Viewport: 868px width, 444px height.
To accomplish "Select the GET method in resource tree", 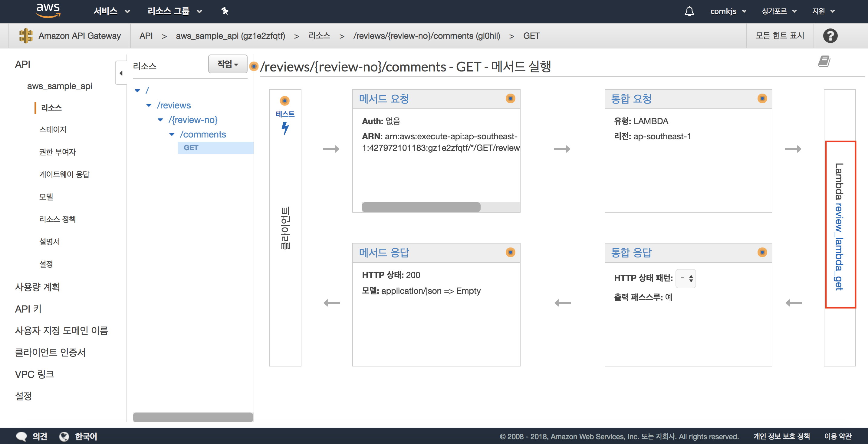I will 191,148.
